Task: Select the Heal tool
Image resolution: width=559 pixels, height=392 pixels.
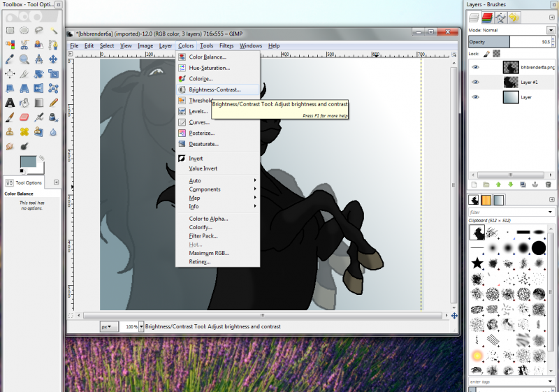Action: click(24, 132)
